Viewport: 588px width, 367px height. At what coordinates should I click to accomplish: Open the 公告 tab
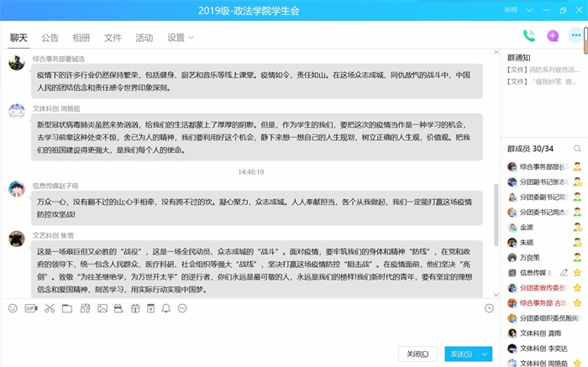point(50,38)
